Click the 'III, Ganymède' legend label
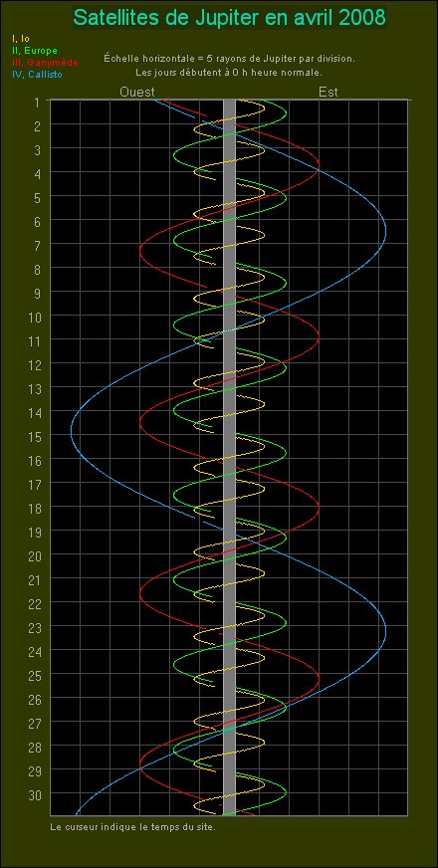Viewport: 438px width, 868px height. 45,63
